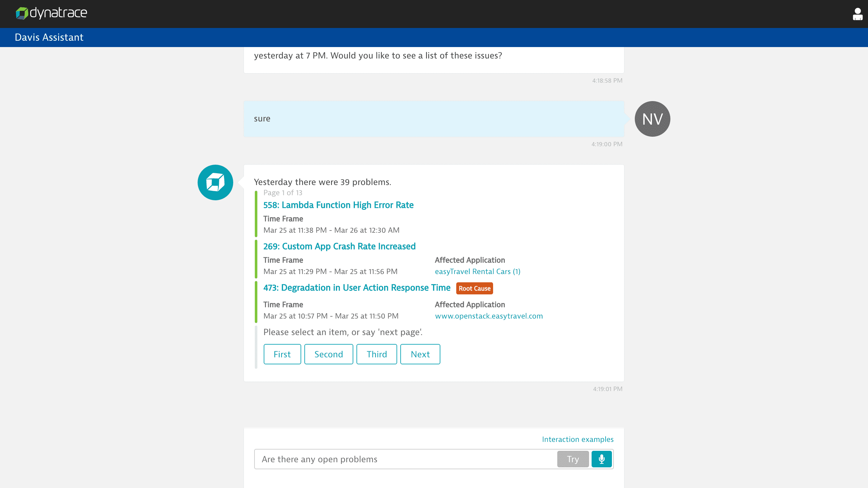Click the 4:18:58 PM timestamp

pos(607,81)
